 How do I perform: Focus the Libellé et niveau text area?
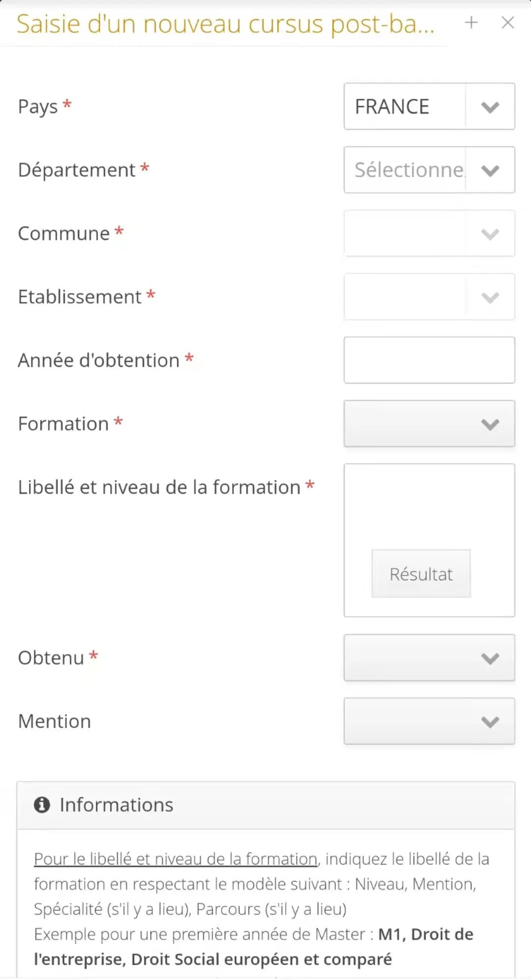(429, 506)
